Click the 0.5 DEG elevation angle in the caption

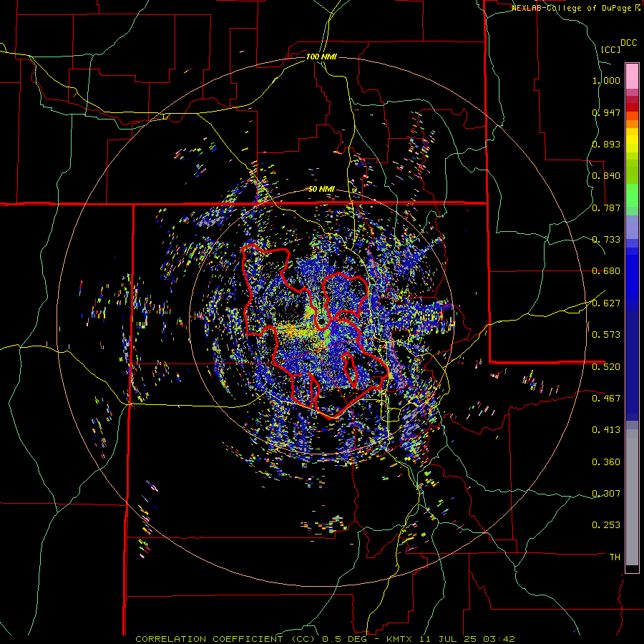[346, 639]
